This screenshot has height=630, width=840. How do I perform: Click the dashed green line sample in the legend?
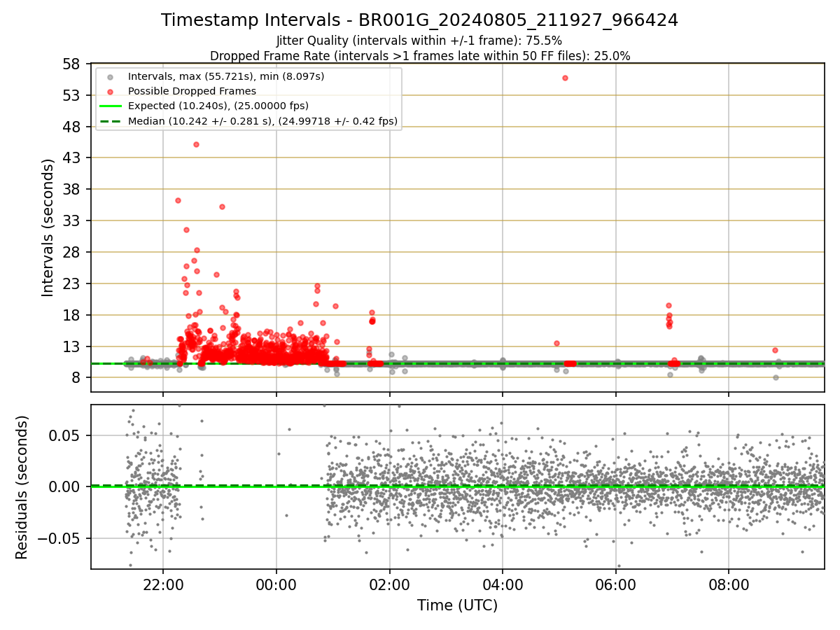pos(111,121)
